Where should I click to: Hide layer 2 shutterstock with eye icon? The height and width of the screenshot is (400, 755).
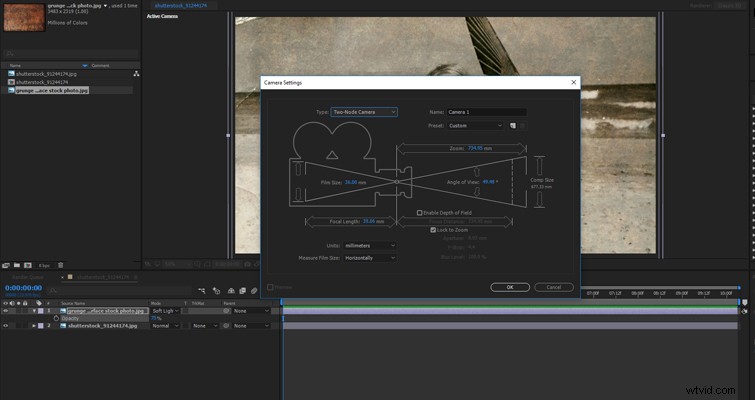pos(6,326)
